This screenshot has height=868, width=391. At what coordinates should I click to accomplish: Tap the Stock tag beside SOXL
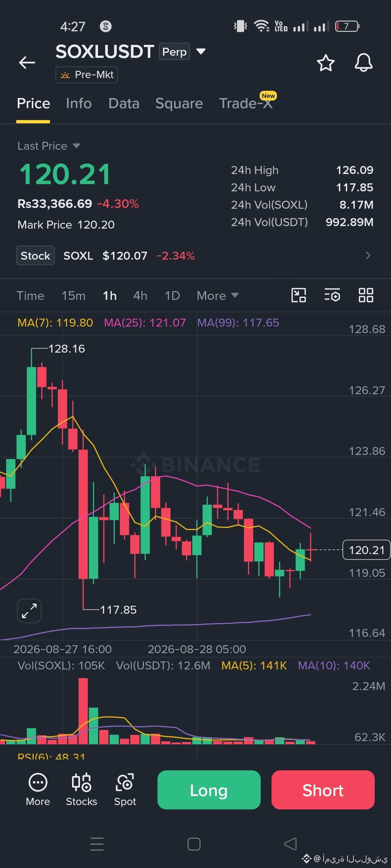pos(35,255)
